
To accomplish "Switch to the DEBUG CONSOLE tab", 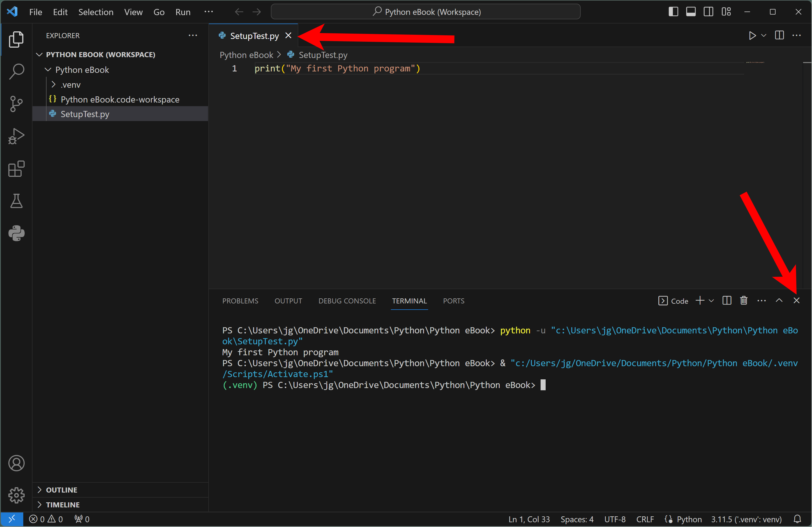I will (x=347, y=301).
